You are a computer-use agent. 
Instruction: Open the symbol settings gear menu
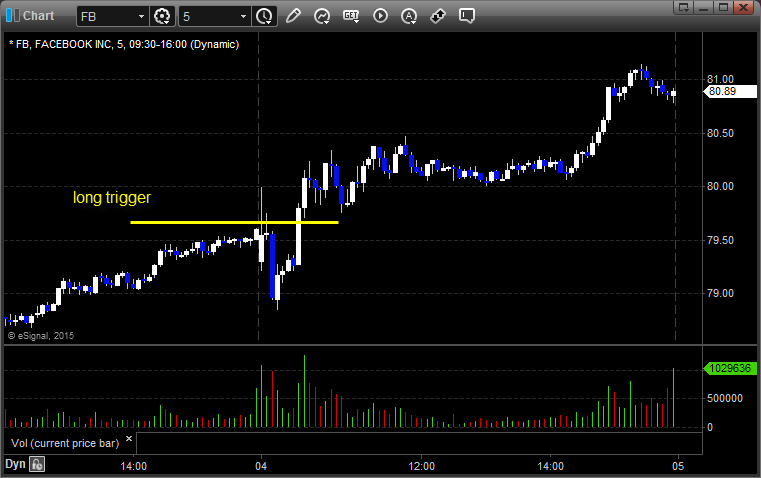click(162, 16)
